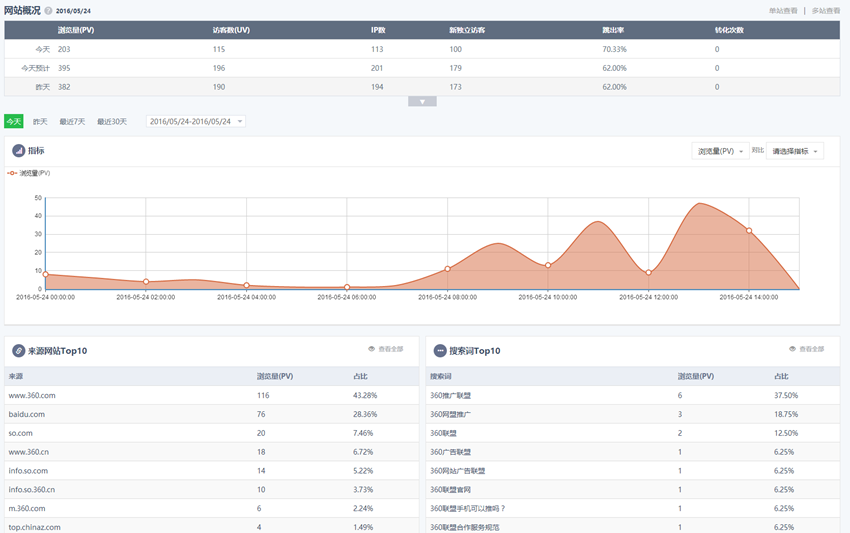
Task: Open the 2016/05/24 date range dropdown
Action: pos(195,121)
